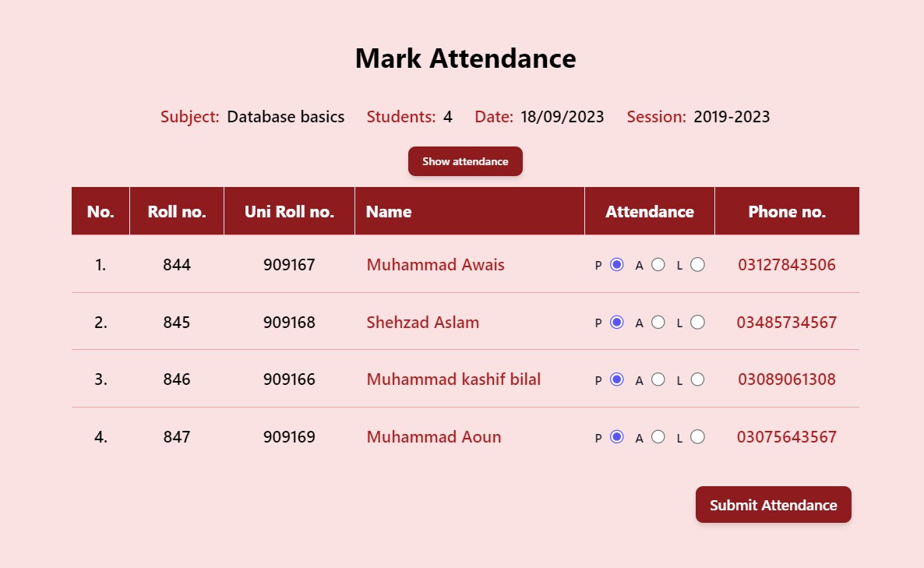The image size is (924, 568).
Task: Click the subject name Database basics
Action: [285, 116]
